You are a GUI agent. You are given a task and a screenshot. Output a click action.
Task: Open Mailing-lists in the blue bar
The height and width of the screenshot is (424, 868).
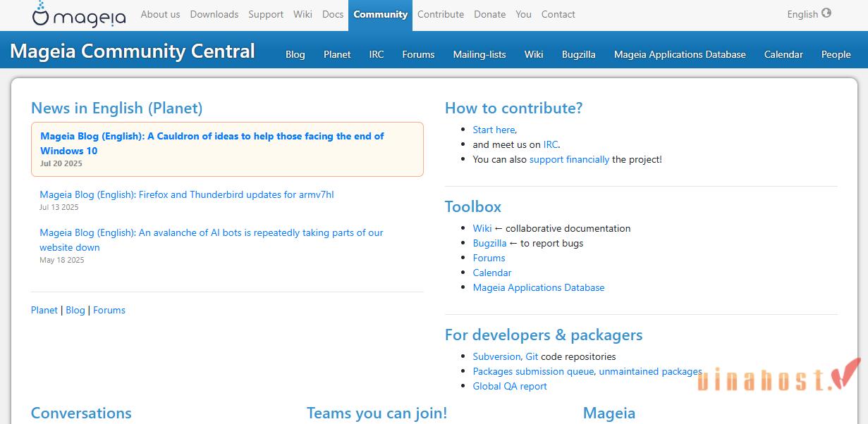pos(479,54)
